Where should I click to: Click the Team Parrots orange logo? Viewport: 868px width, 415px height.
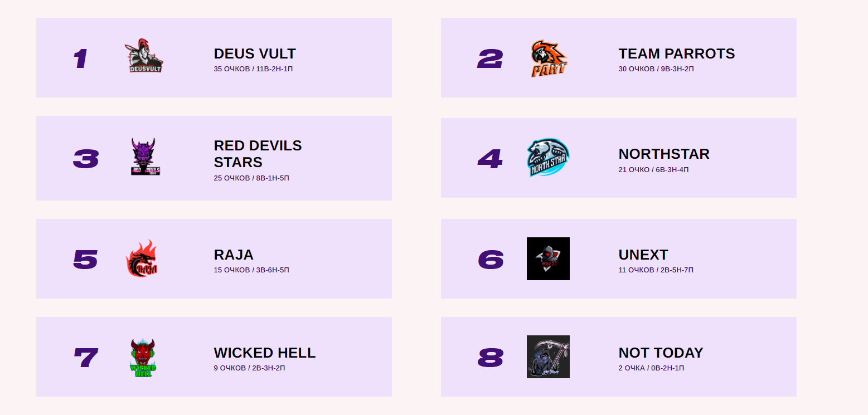pyautogui.click(x=548, y=58)
